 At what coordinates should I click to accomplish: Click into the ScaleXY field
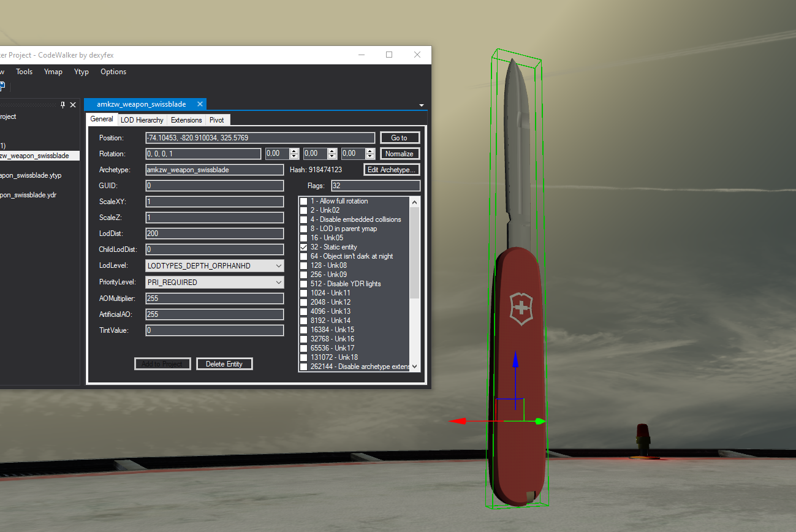[214, 202]
